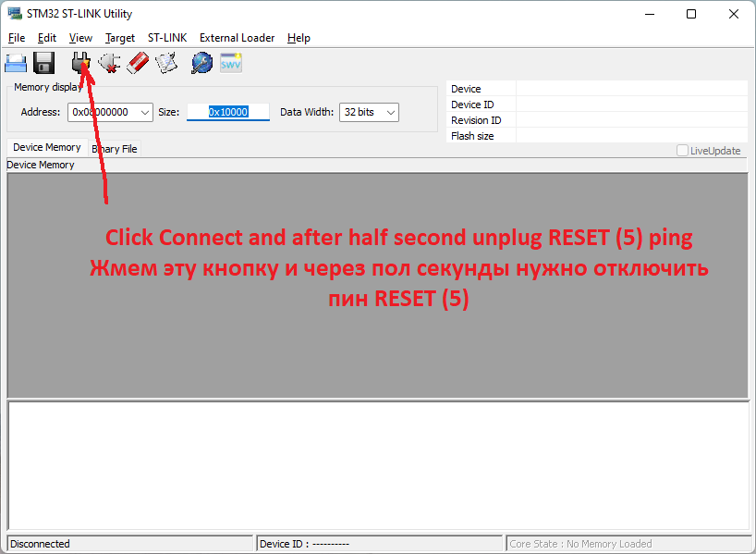Open file toolbar icon
This screenshot has height=554, width=756.
16,63
